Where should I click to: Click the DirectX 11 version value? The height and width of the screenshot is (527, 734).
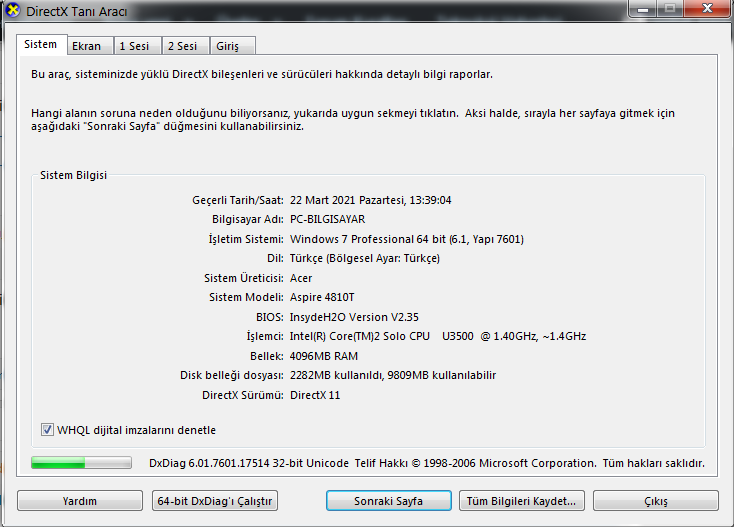click(x=315, y=395)
